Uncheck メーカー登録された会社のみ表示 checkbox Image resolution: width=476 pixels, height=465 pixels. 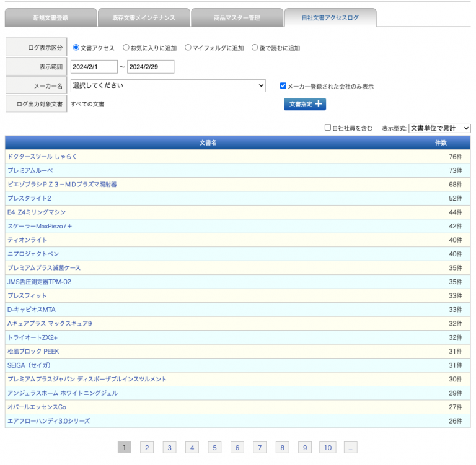point(283,86)
